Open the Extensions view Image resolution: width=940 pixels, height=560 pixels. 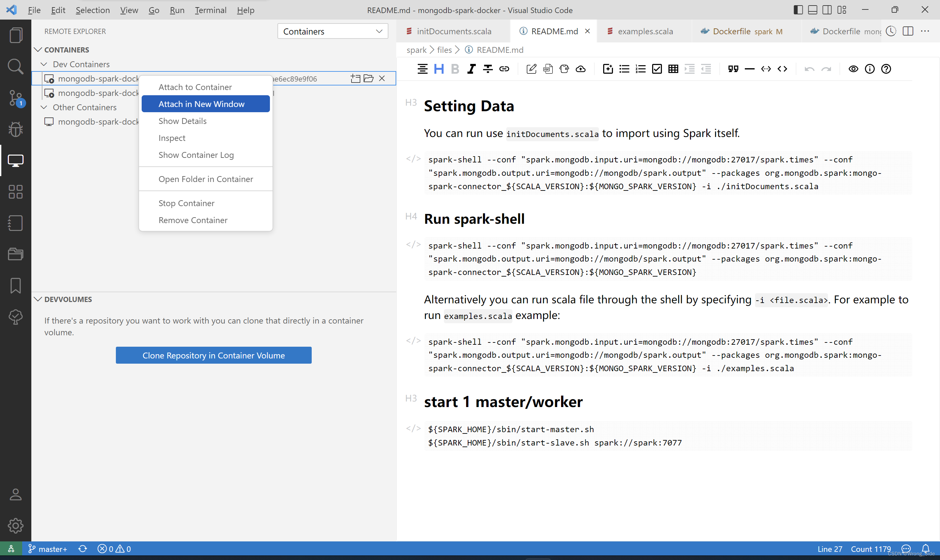15,192
